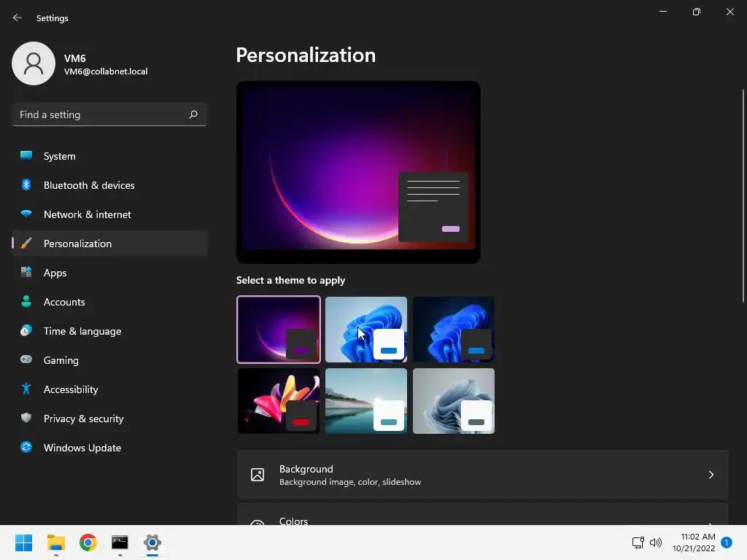Select the purple Glow theme thumbnail
Image resolution: width=747 pixels, height=560 pixels.
(279, 330)
